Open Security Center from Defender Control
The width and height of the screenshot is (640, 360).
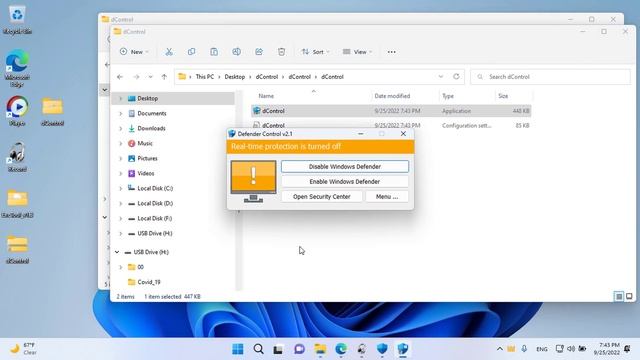coord(322,197)
